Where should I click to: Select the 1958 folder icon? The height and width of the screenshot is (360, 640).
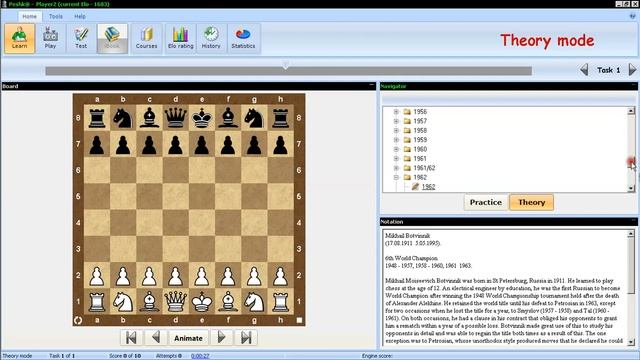407,130
